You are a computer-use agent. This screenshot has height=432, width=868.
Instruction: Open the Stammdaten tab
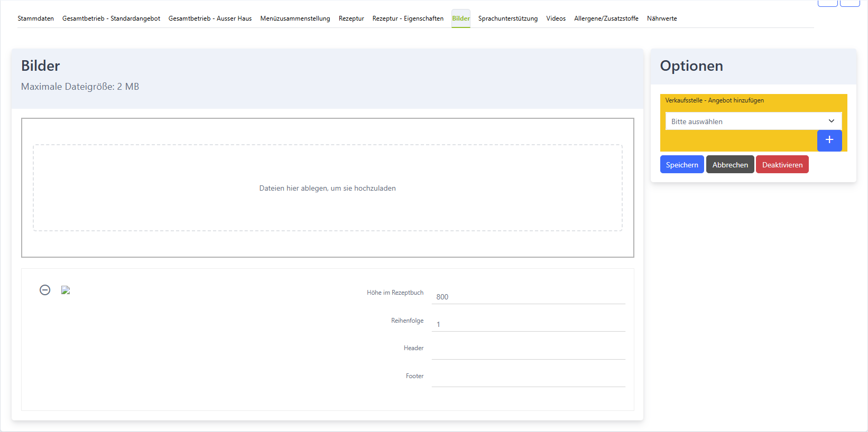point(35,18)
